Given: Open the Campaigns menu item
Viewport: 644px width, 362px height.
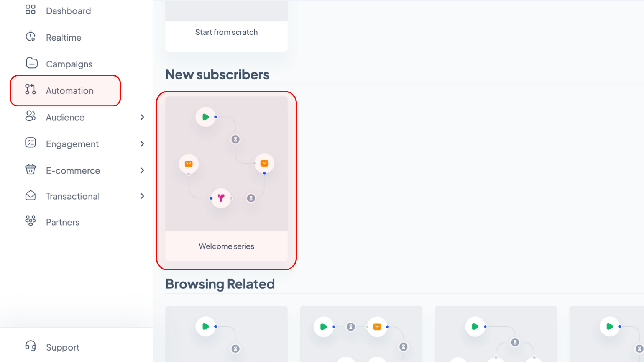Looking at the screenshot, I should pos(69,64).
